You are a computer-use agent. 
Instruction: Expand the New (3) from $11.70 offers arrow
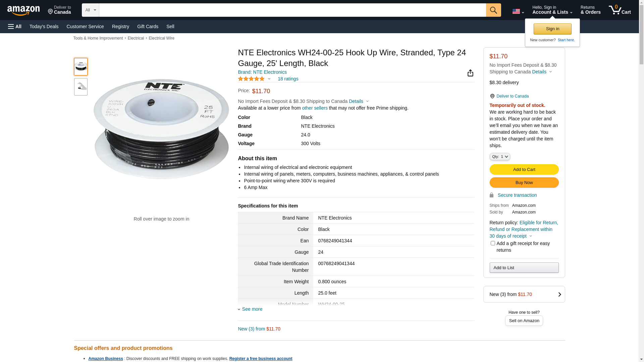click(559, 294)
